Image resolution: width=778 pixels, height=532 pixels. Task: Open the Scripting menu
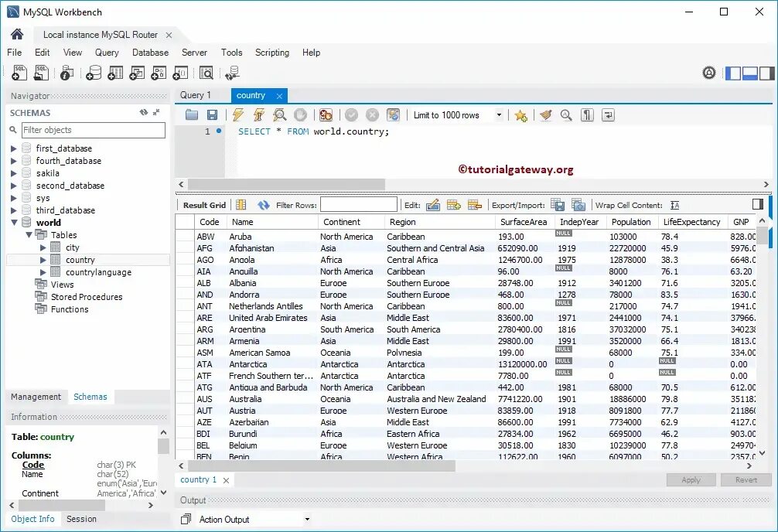(x=272, y=52)
